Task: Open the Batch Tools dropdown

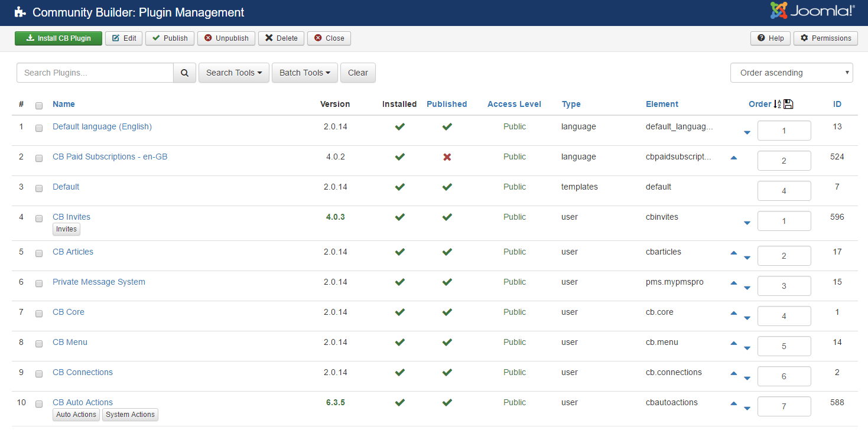Action: tap(305, 73)
